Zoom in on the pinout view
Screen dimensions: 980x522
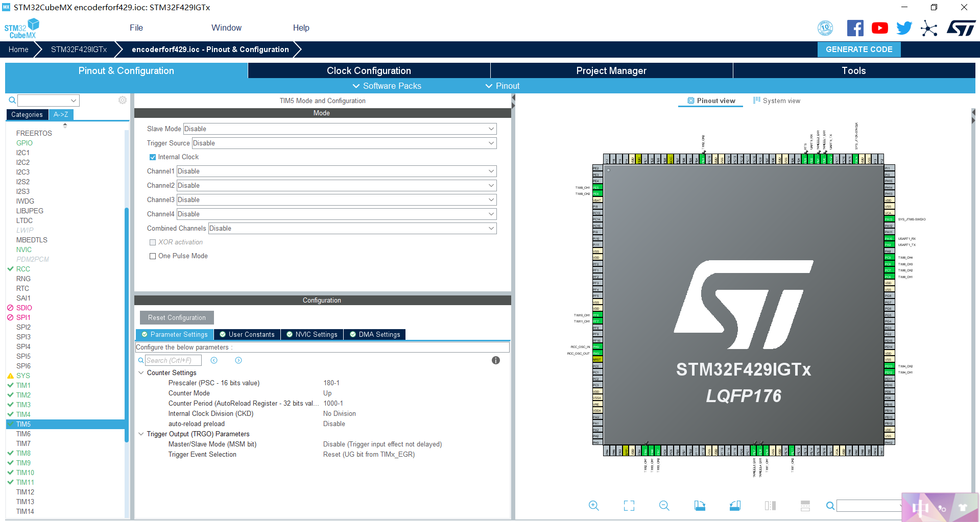[x=593, y=506]
